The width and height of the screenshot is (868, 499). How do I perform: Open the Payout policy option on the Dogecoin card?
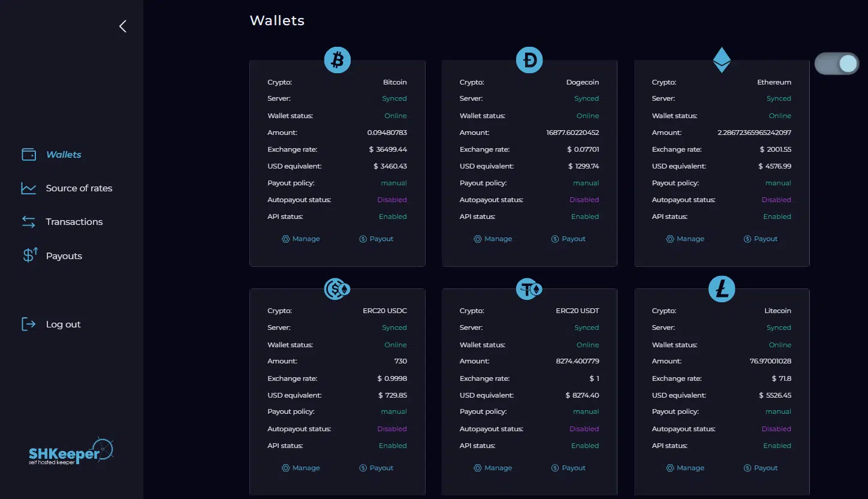point(586,183)
